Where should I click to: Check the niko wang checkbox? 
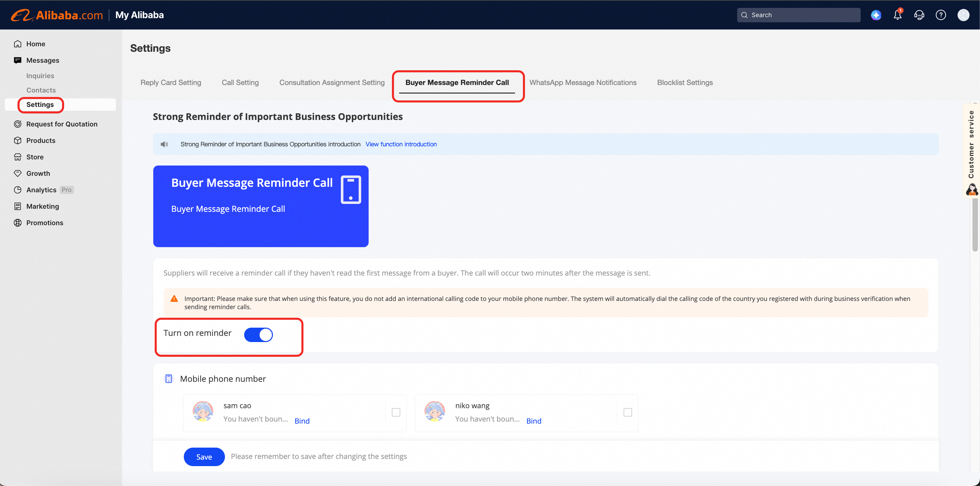(x=628, y=412)
